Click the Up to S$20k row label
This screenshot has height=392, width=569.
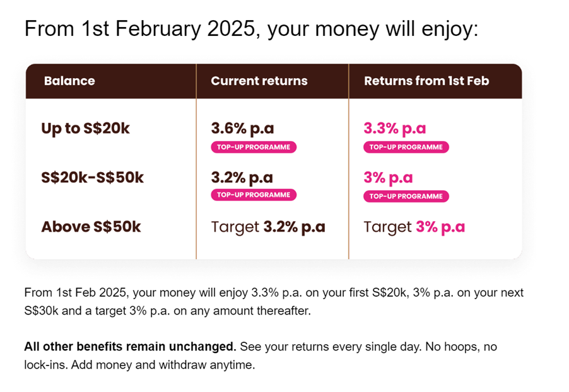tap(85, 129)
